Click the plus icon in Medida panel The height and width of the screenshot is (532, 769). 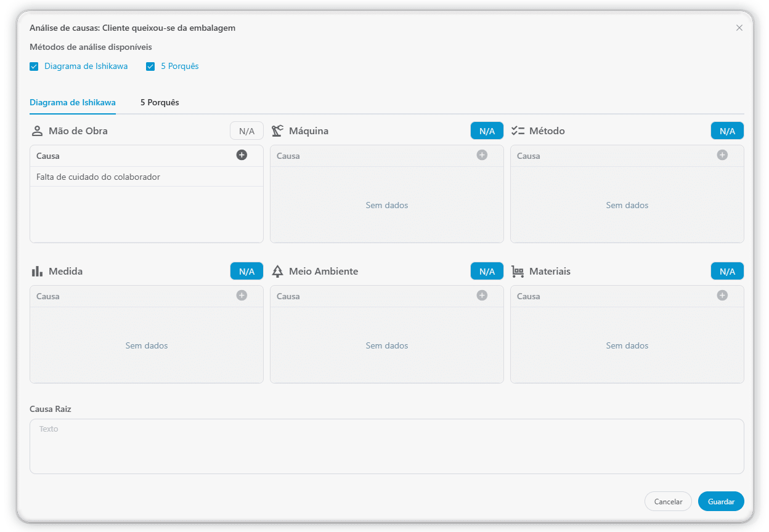[x=242, y=296]
